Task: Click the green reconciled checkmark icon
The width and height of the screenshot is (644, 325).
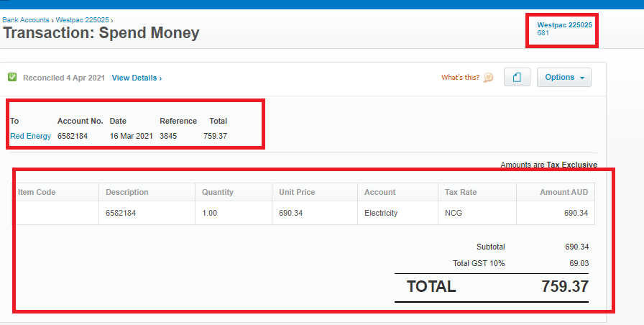Action: coord(12,77)
